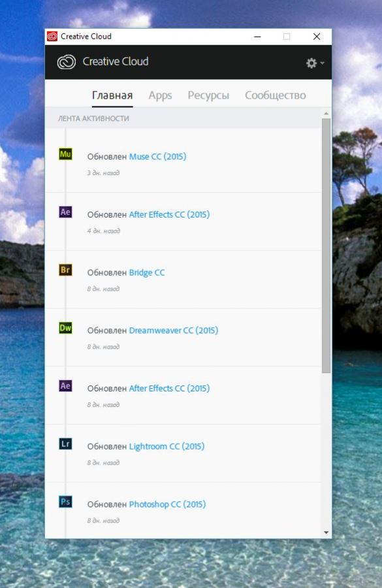Viewport: 382px width, 588px height.
Task: Click the Dreamweaver Dw icon
Action: 65,328
